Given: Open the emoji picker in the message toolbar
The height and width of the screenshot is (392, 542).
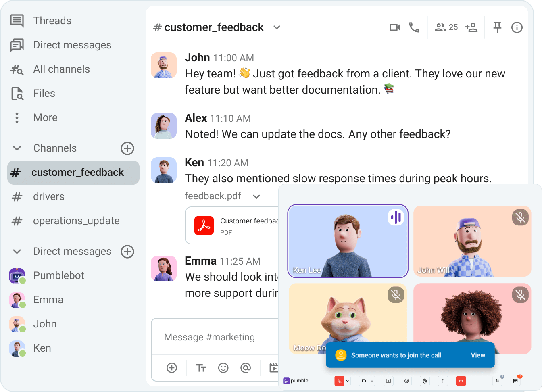Looking at the screenshot, I should click(x=223, y=368).
